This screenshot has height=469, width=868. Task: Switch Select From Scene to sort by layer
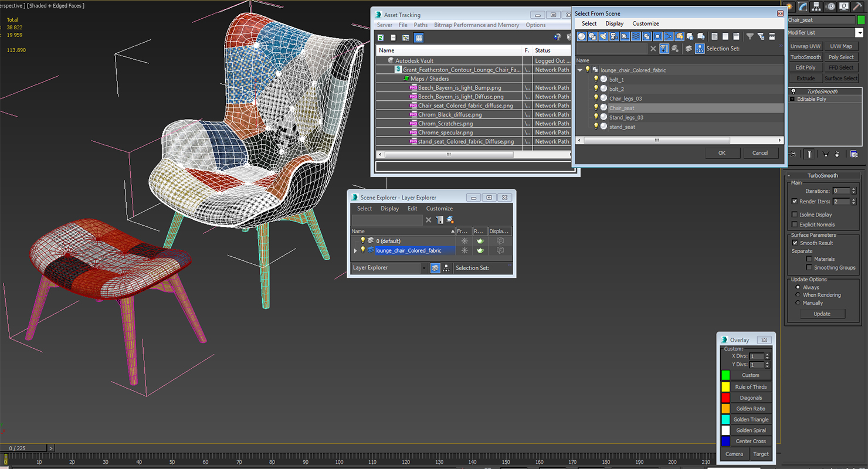[689, 49]
